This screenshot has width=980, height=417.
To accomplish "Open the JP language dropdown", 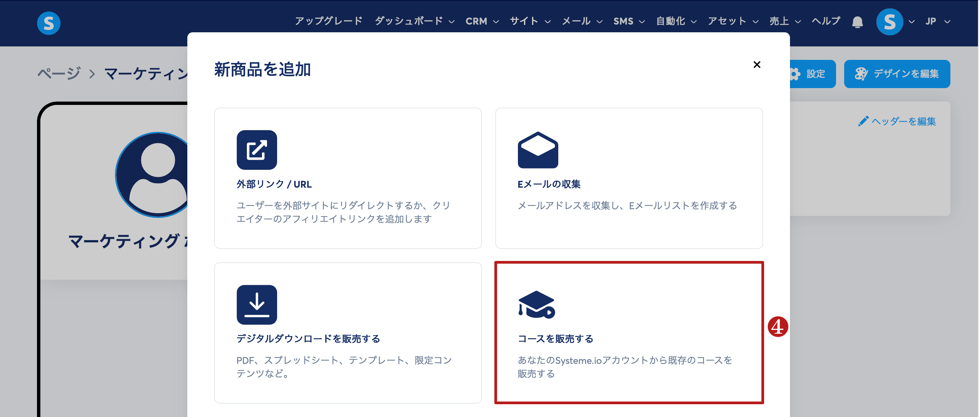I will point(937,21).
